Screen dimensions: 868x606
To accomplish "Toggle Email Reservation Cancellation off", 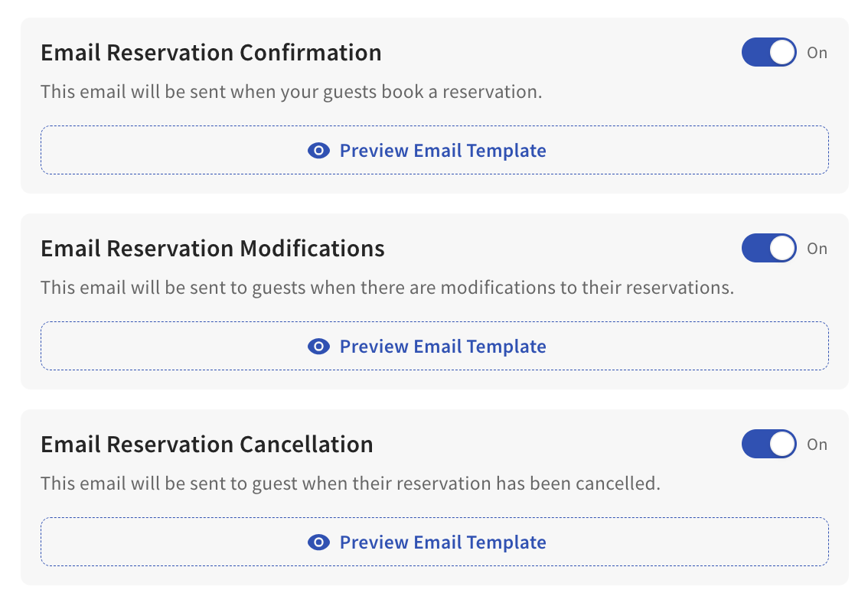I will pyautogui.click(x=768, y=444).
